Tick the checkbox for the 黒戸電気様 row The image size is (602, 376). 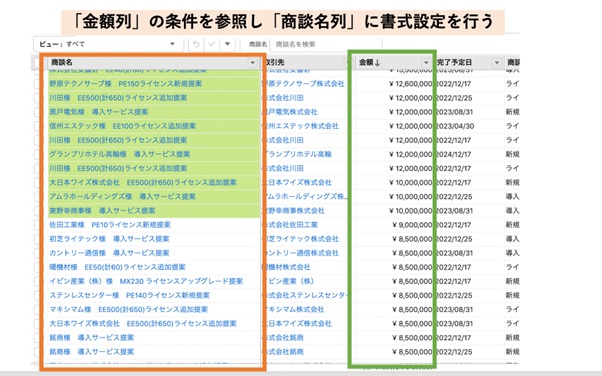[37, 112]
